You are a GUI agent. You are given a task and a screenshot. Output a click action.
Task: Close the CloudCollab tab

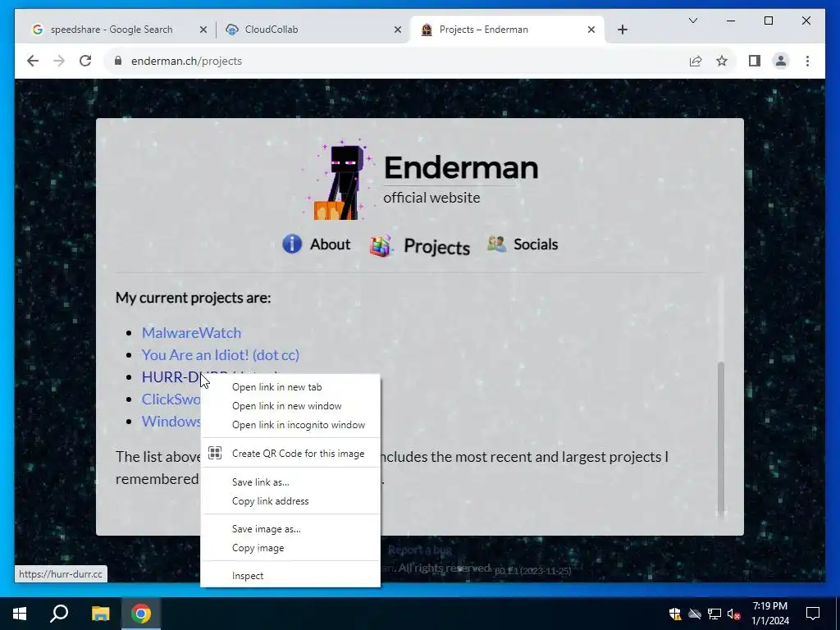click(398, 30)
